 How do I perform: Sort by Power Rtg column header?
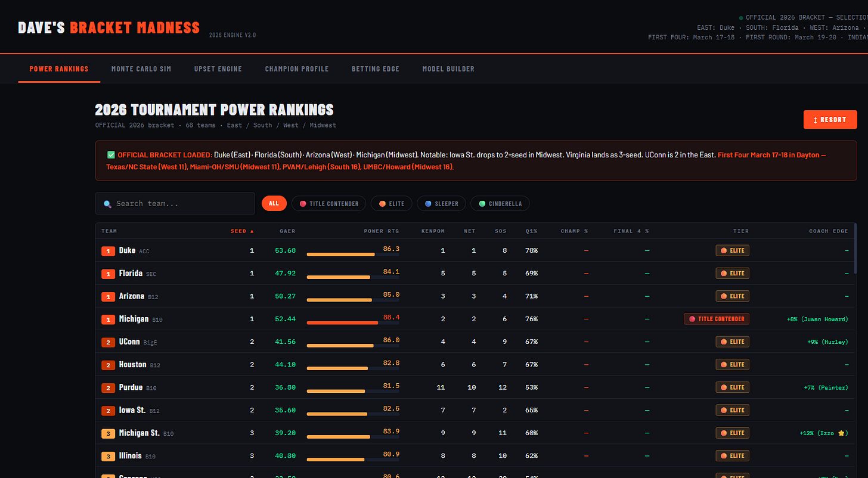pyautogui.click(x=382, y=231)
